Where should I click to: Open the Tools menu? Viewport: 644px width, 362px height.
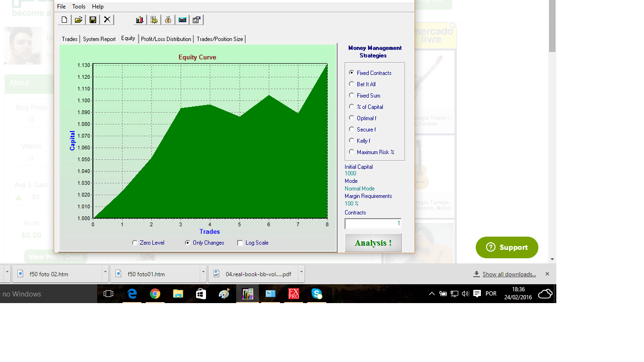(x=79, y=7)
